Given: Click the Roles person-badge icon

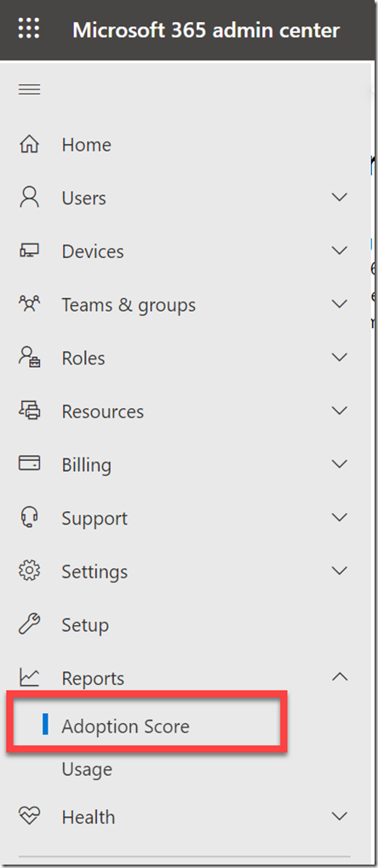Looking at the screenshot, I should point(29,358).
